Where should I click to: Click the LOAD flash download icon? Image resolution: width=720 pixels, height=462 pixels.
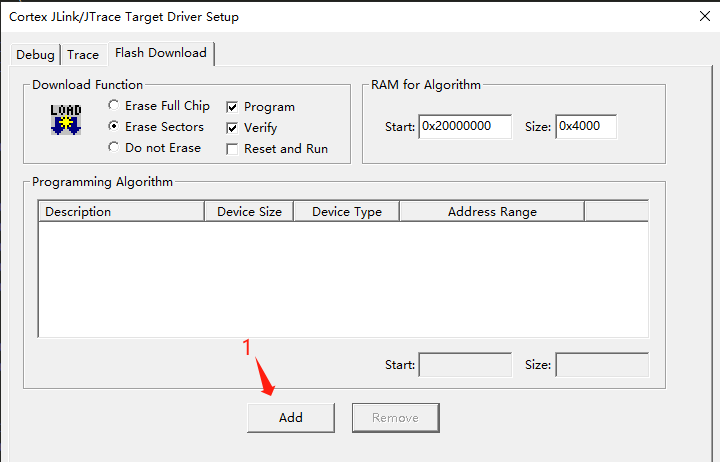click(66, 119)
